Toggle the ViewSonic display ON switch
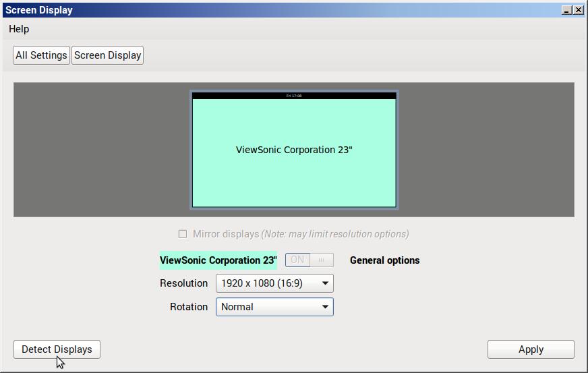588x373 pixels. (297, 260)
